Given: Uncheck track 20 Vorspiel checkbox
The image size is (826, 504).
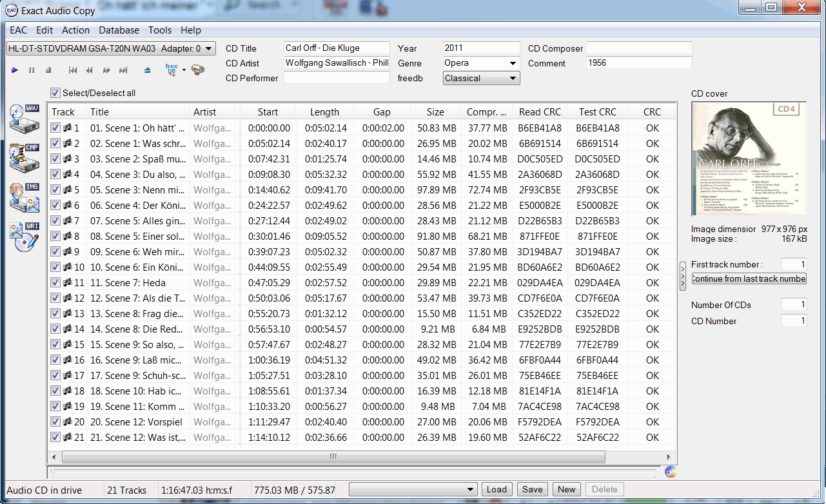Looking at the screenshot, I should point(55,422).
